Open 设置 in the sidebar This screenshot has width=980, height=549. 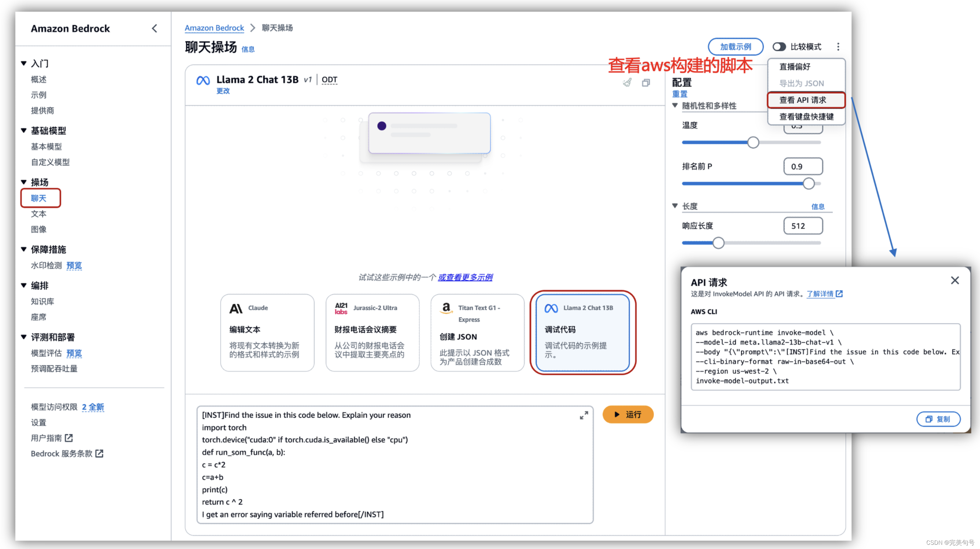pyautogui.click(x=38, y=423)
